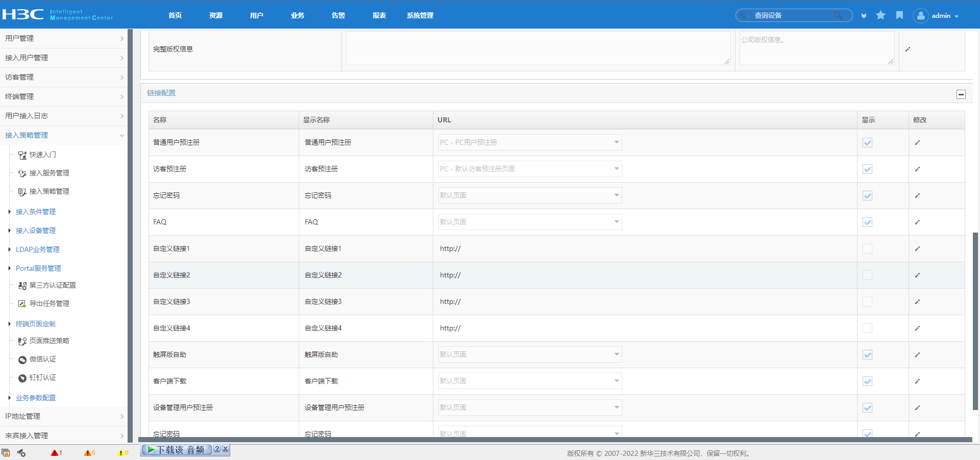980x460 pixels.
Task: Click the 导出任务管理 sidebar icon
Action: [x=22, y=304]
